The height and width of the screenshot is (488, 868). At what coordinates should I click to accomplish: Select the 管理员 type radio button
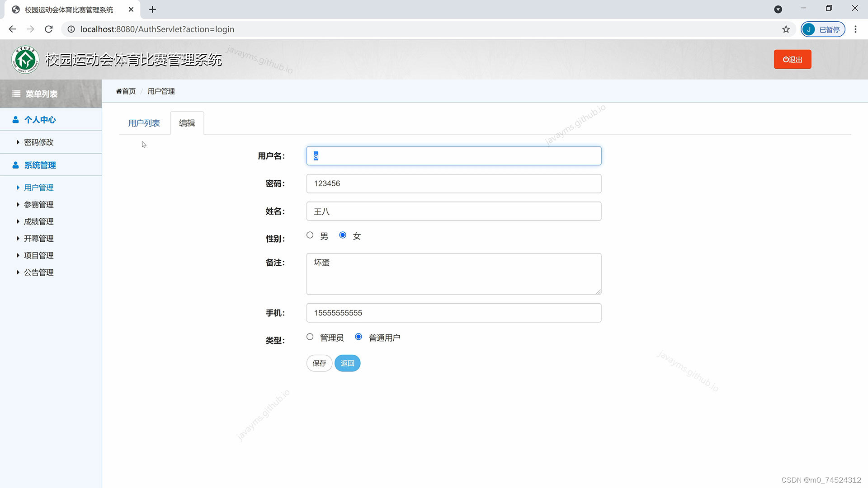point(310,337)
